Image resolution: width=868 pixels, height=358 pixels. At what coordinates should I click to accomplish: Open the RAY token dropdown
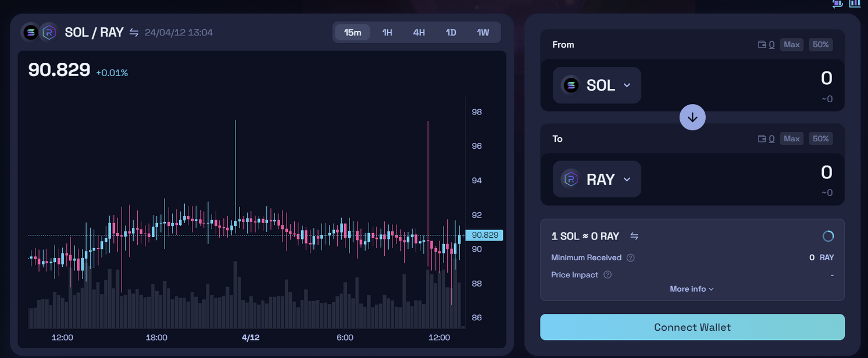click(596, 180)
